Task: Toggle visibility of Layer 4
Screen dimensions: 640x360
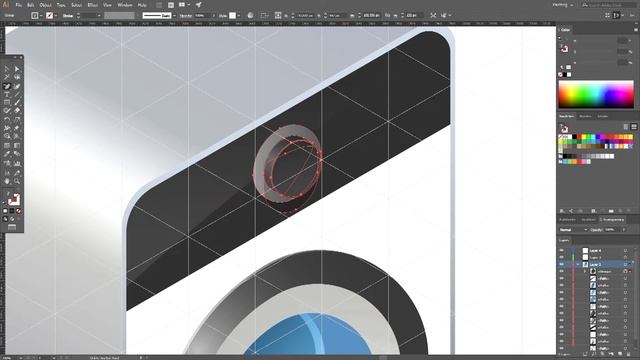Action: [x=562, y=250]
